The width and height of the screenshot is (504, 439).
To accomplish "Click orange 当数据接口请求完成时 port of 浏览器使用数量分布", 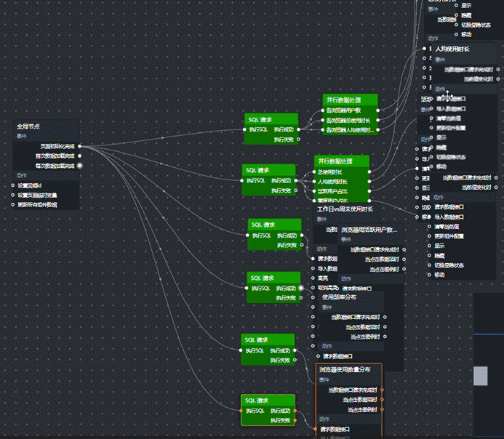I will [x=382, y=390].
